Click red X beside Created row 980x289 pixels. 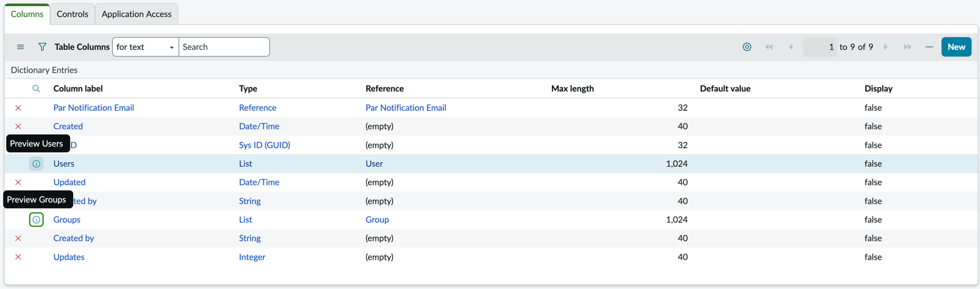18,127
